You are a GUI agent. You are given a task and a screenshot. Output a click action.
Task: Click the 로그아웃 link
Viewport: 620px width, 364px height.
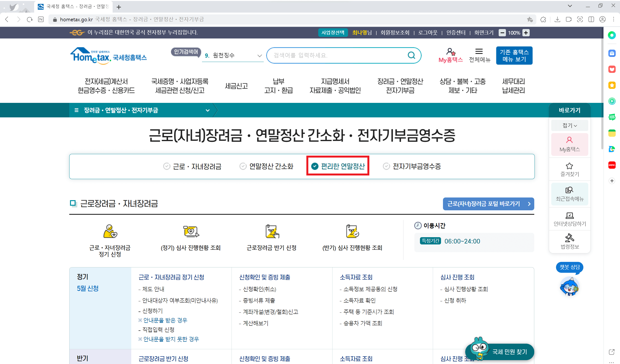(x=427, y=32)
